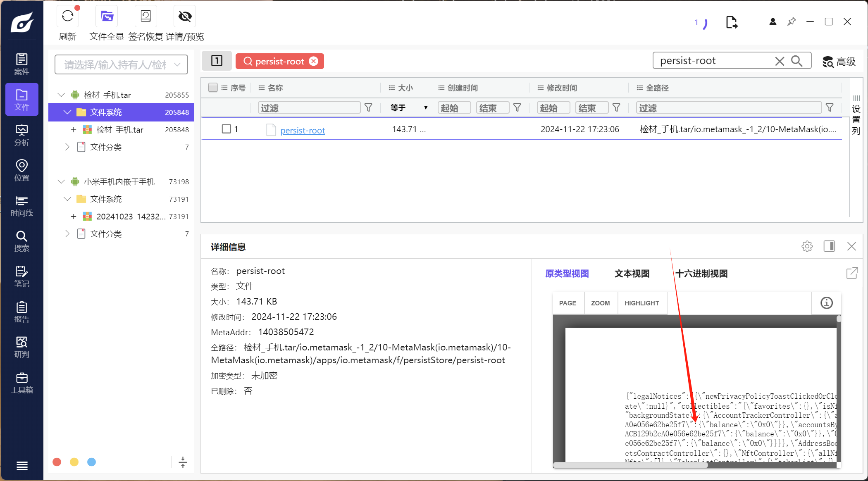Click the red color dot at bottom
This screenshot has width=868, height=481.
pyautogui.click(x=57, y=462)
